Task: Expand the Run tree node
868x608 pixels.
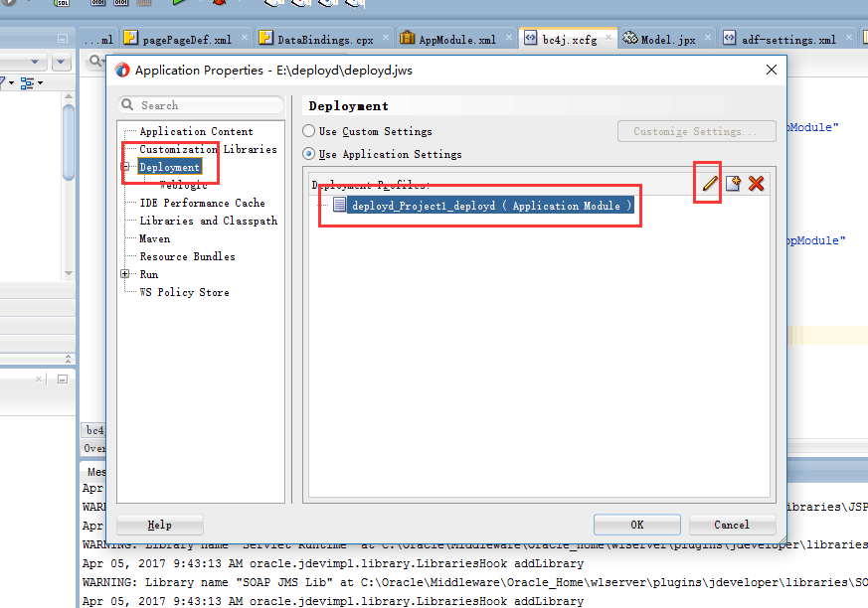Action: (x=125, y=274)
